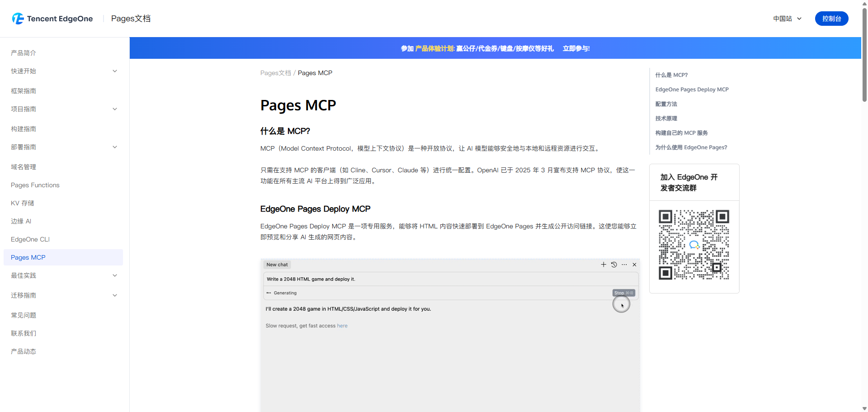Open the Pages文档 header link

point(131,19)
